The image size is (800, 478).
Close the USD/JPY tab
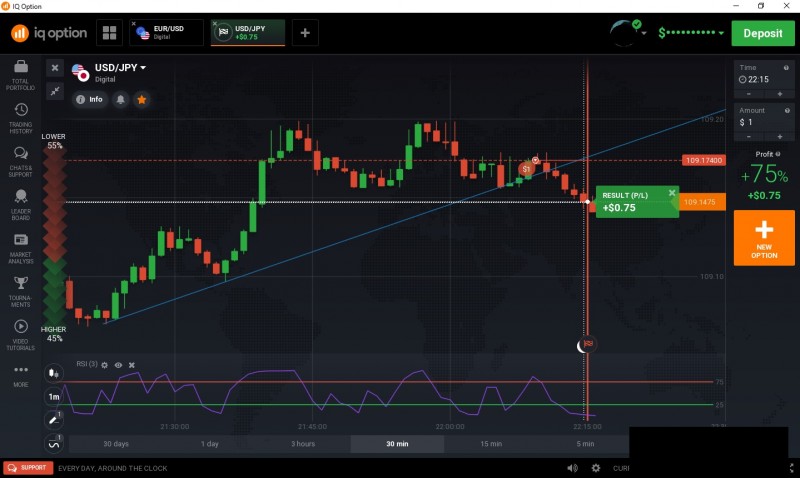pos(215,23)
